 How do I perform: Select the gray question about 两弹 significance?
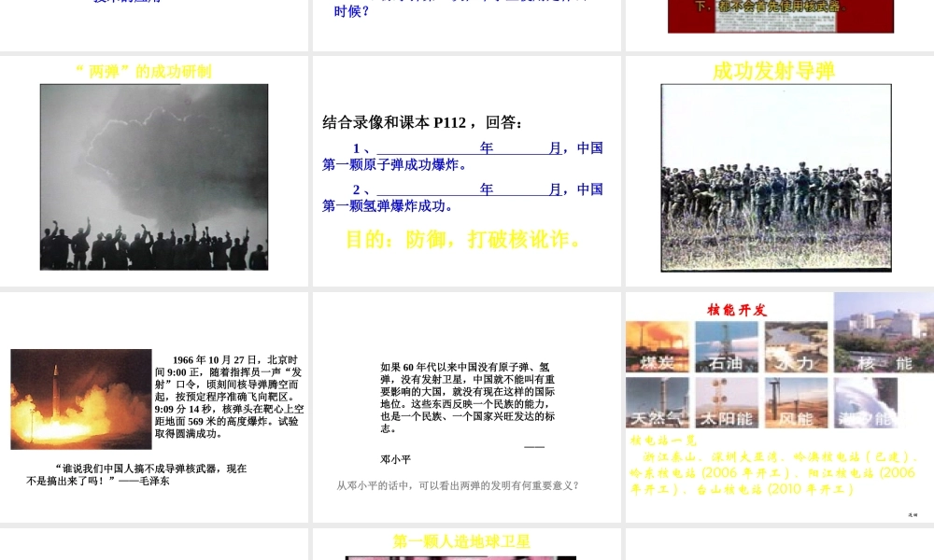click(458, 485)
